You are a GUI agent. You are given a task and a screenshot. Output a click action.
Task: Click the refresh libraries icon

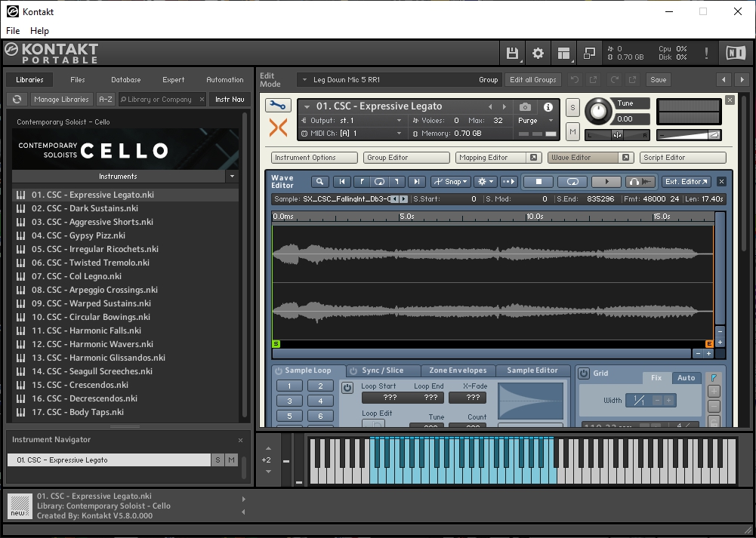coord(17,99)
